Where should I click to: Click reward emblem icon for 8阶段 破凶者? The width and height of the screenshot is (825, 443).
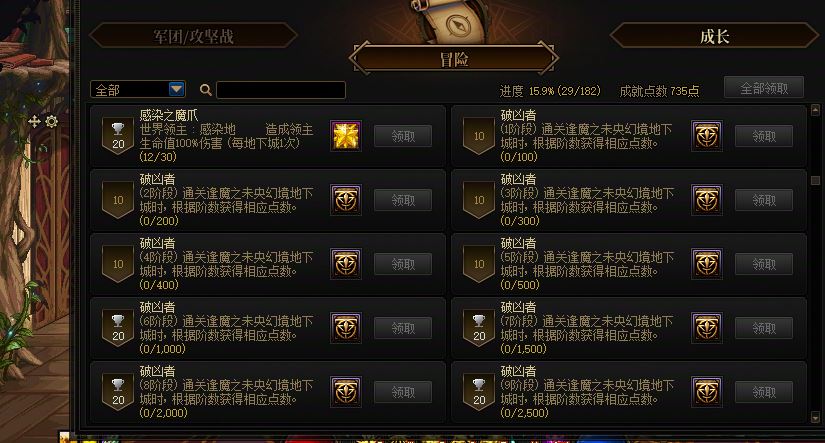(x=346, y=391)
